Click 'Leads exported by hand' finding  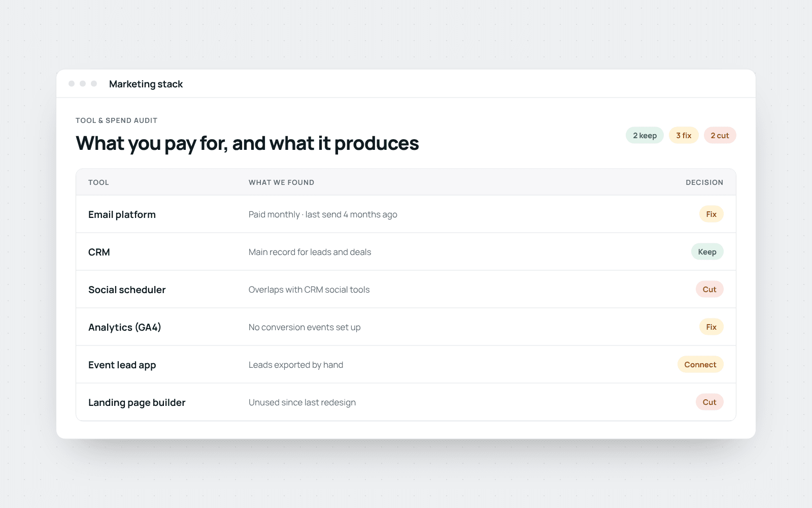tap(296, 365)
